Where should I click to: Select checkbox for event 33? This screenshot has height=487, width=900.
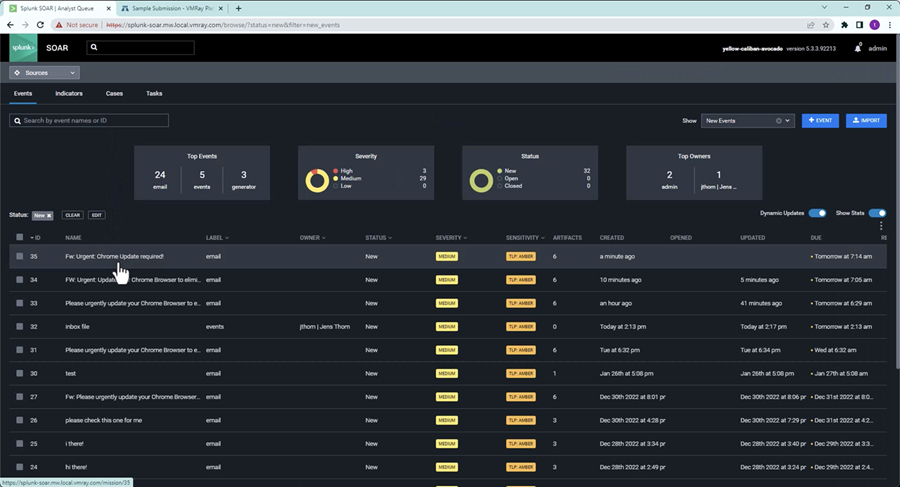(20, 303)
